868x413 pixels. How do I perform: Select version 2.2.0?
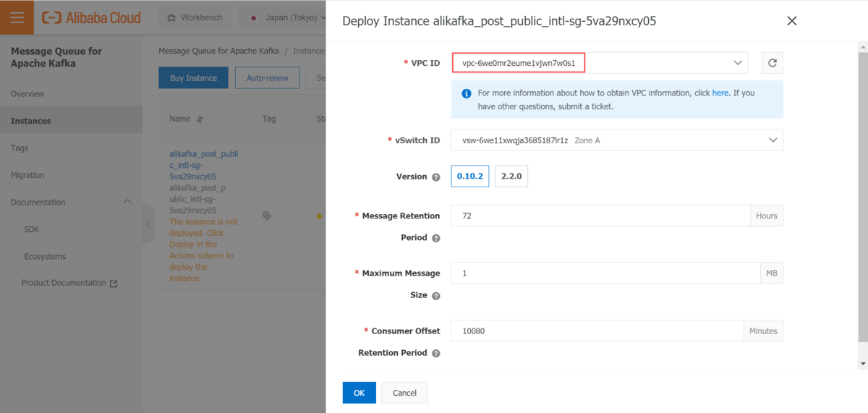pyautogui.click(x=511, y=176)
